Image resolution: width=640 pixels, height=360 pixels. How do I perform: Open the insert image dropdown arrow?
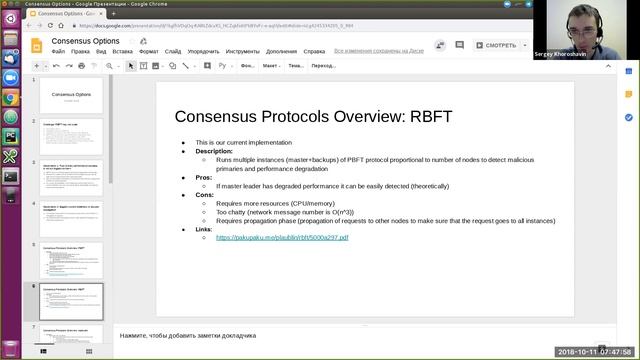click(x=163, y=66)
